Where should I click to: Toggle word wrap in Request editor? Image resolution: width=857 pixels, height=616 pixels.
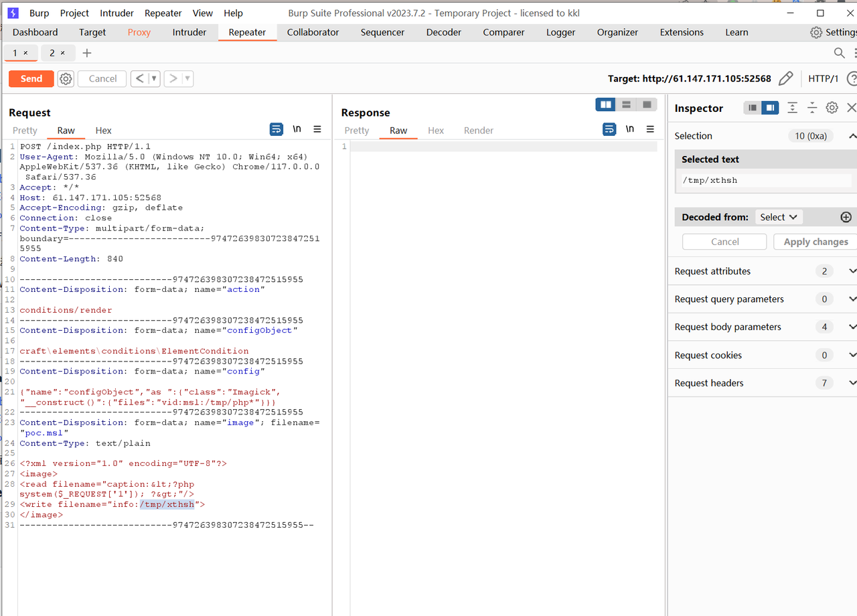276,129
